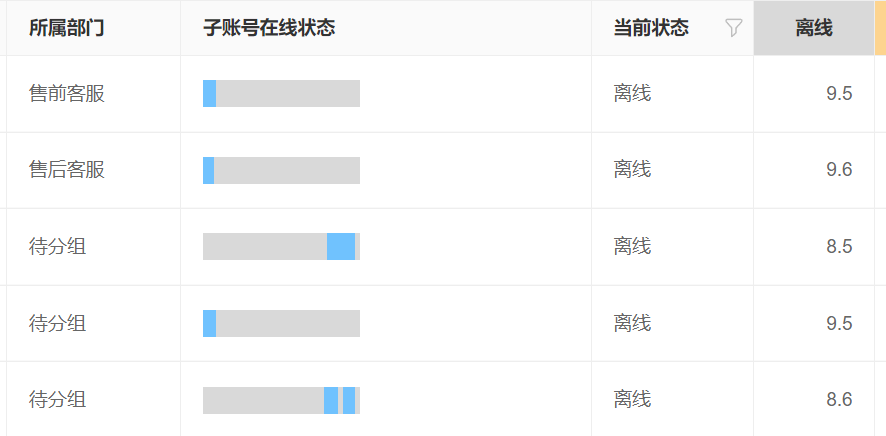Open the filter icon beside 当前状态

733,28
